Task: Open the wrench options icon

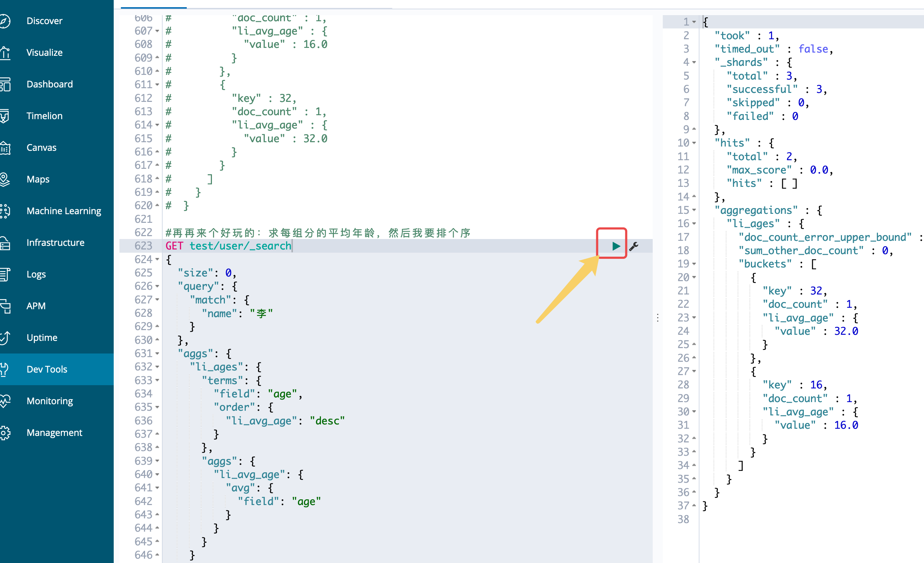Action: click(x=634, y=246)
